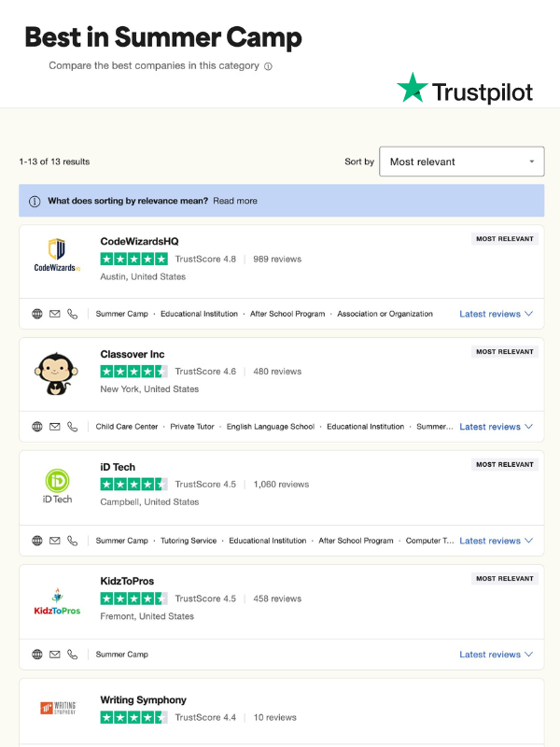Click 'TrustScore 4.8' text

coord(205,260)
